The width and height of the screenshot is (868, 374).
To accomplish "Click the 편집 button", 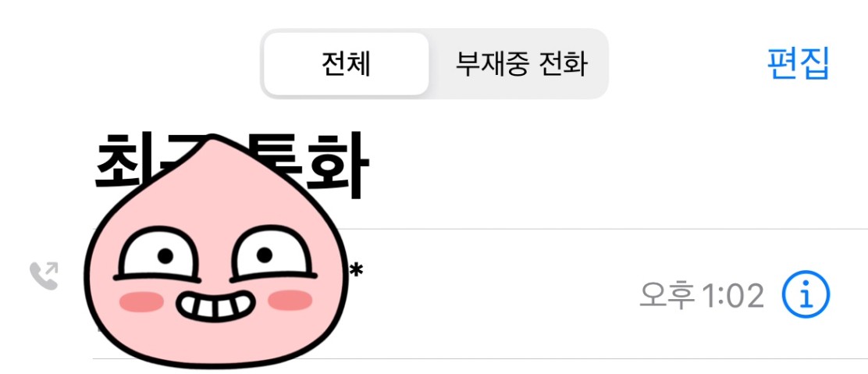I will 799,64.
